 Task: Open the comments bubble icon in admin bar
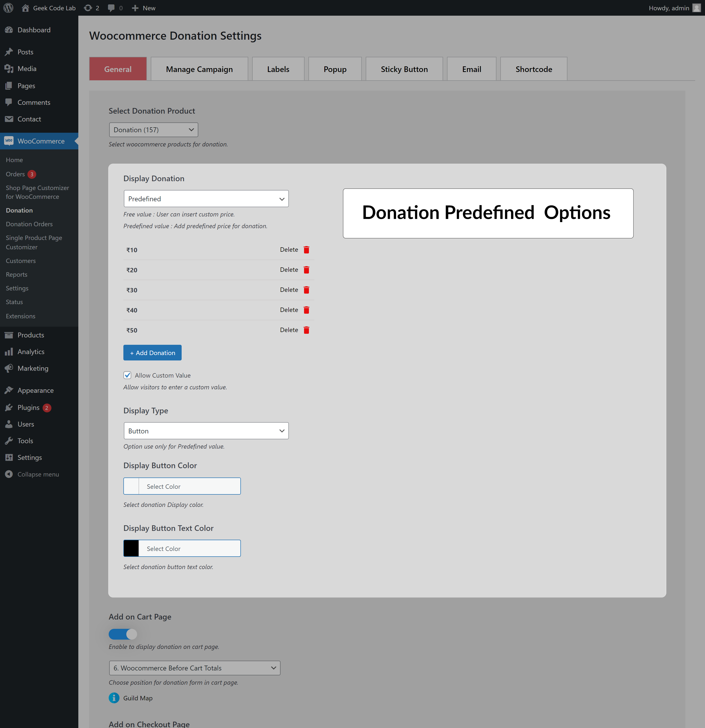point(111,8)
